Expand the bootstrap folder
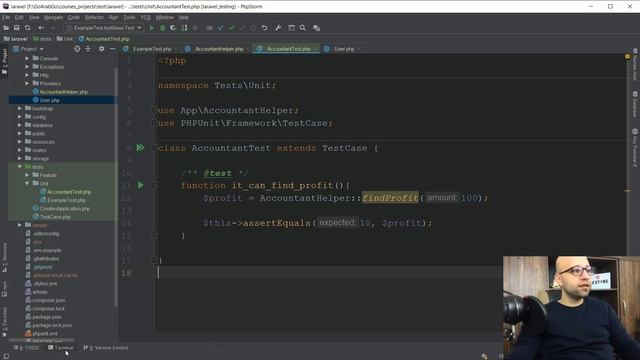The height and width of the screenshot is (360, 640). (20, 109)
